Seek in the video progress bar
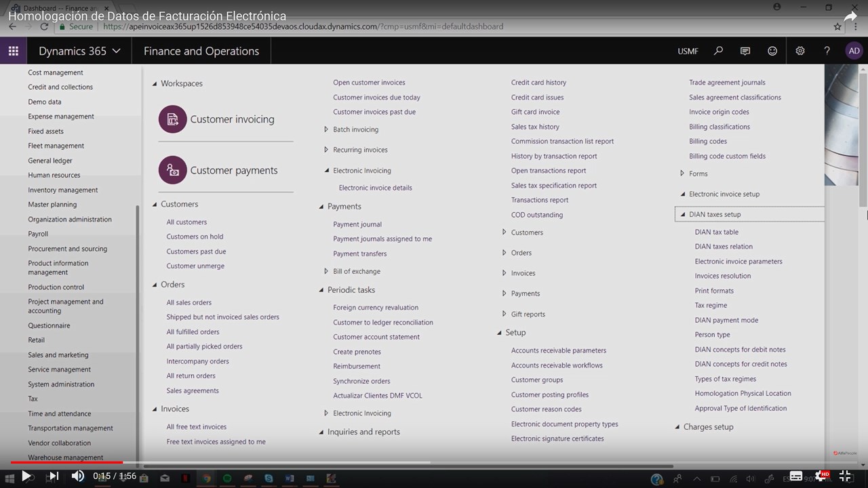 point(434,462)
